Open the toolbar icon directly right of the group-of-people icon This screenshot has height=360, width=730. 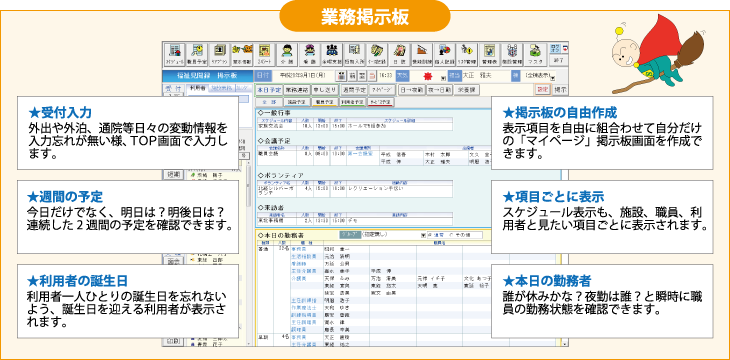click(x=354, y=55)
